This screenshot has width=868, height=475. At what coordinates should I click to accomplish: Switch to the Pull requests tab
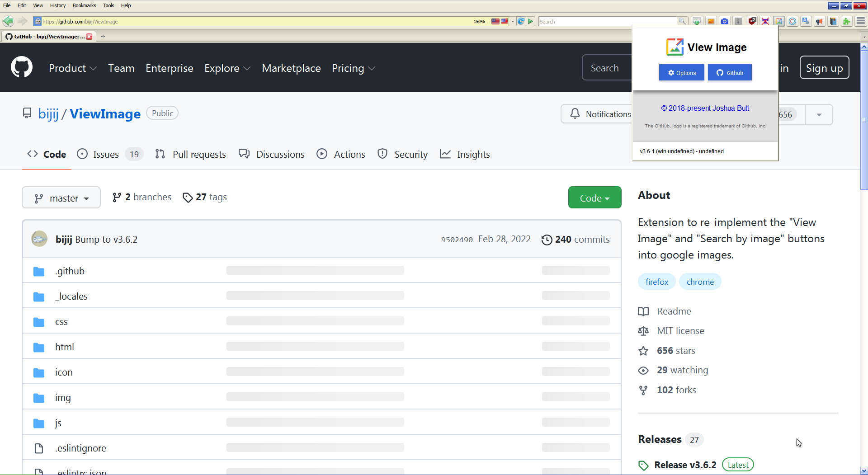pos(190,154)
